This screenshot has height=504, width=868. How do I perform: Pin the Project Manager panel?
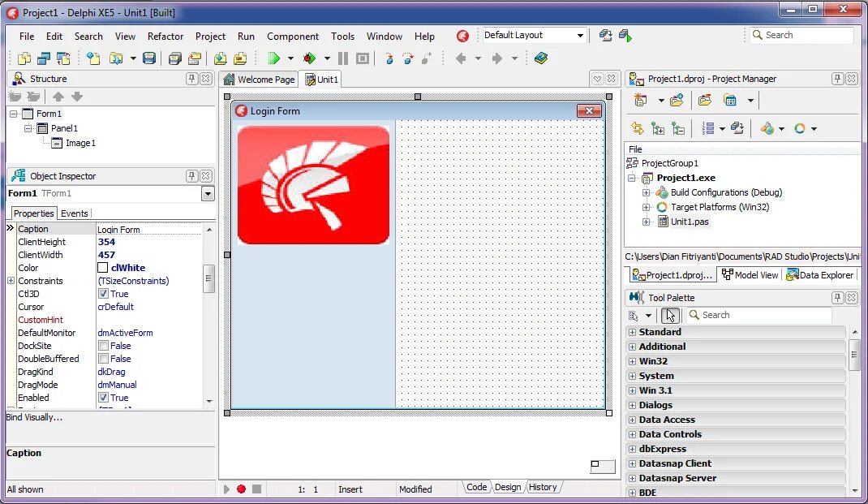[837, 79]
